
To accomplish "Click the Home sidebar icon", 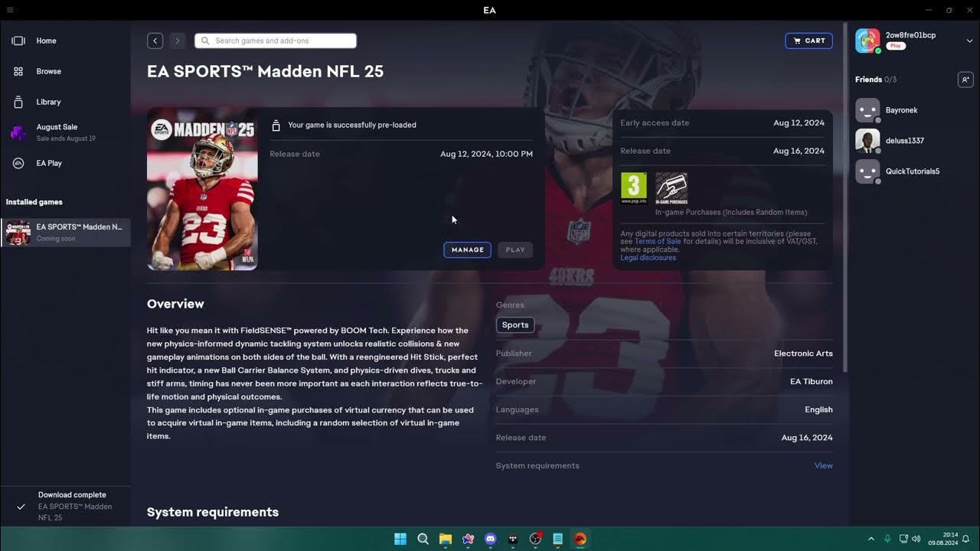I will (18, 41).
